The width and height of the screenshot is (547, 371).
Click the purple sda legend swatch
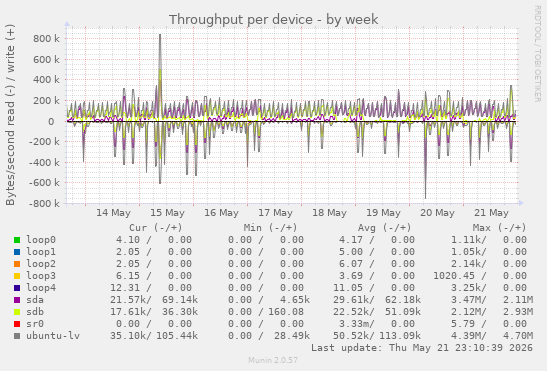(x=17, y=300)
